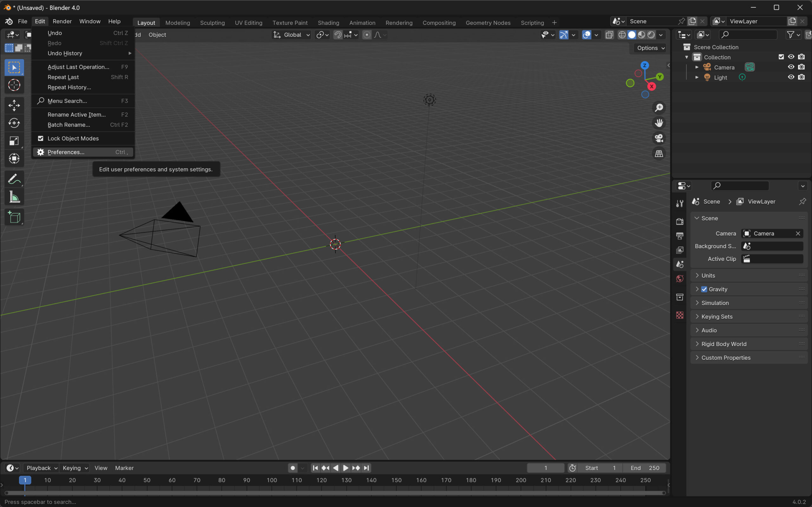The image size is (812, 507).
Task: Select the Move tool in the toolbar
Action: pyautogui.click(x=14, y=105)
